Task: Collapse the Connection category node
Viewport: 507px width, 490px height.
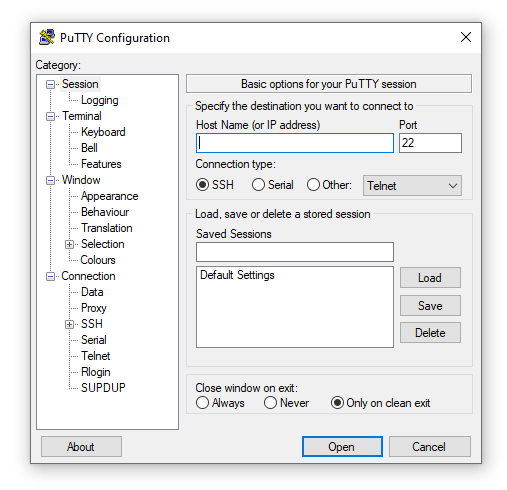Action: 50,276
